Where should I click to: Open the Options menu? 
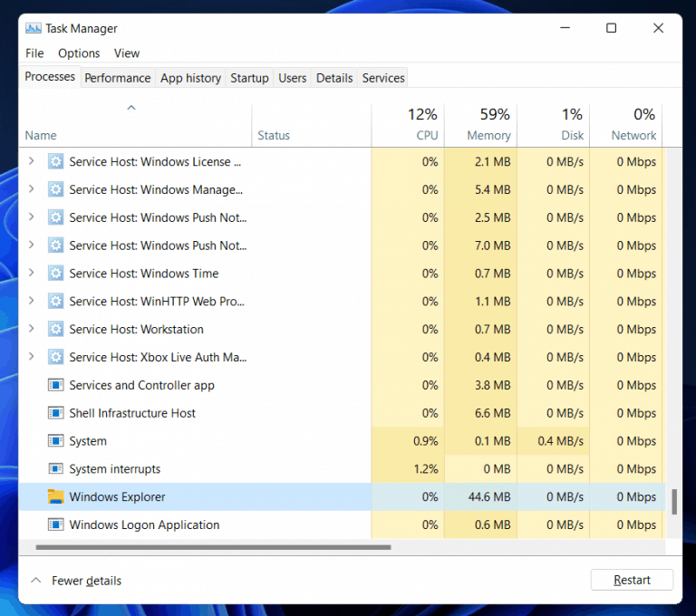tap(79, 53)
